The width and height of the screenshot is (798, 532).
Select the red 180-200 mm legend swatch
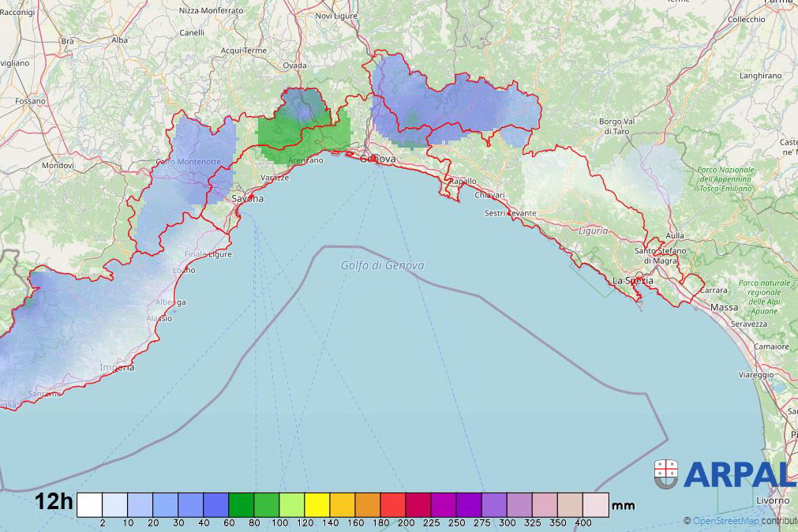point(393,504)
